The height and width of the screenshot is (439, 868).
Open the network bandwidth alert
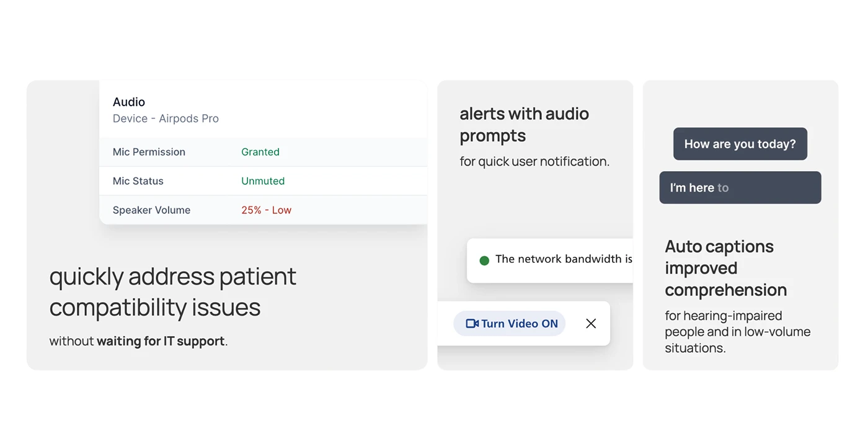(x=550, y=260)
